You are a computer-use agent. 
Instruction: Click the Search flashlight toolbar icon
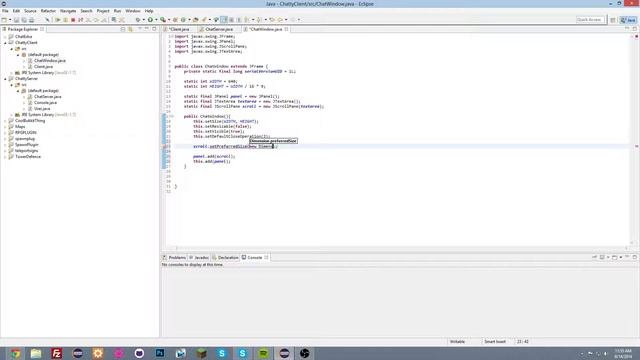coord(204,20)
